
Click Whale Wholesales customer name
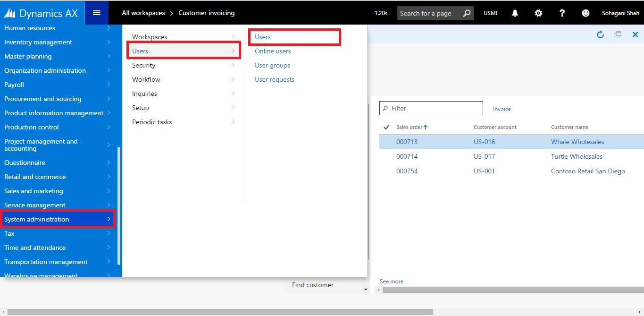577,142
